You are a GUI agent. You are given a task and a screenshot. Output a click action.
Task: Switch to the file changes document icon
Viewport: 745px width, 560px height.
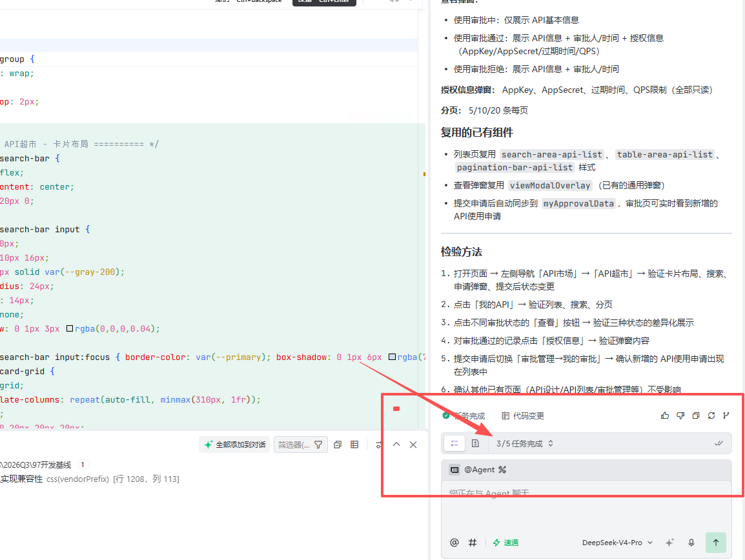click(x=475, y=444)
